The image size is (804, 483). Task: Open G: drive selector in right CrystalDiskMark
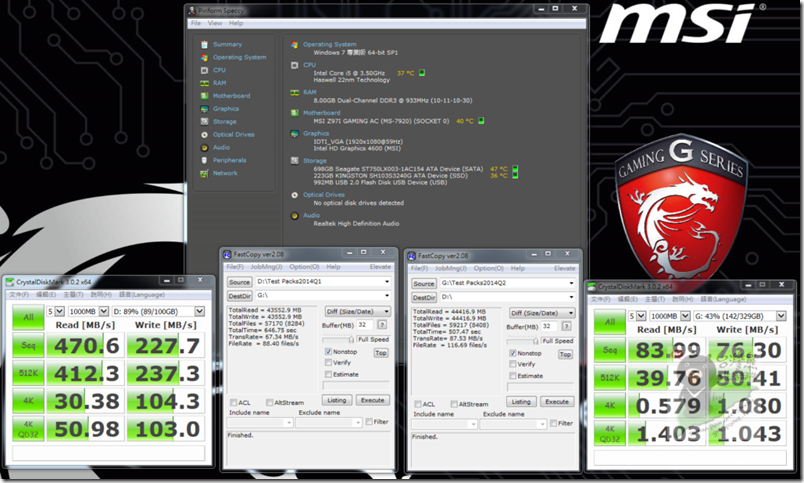coord(740,316)
